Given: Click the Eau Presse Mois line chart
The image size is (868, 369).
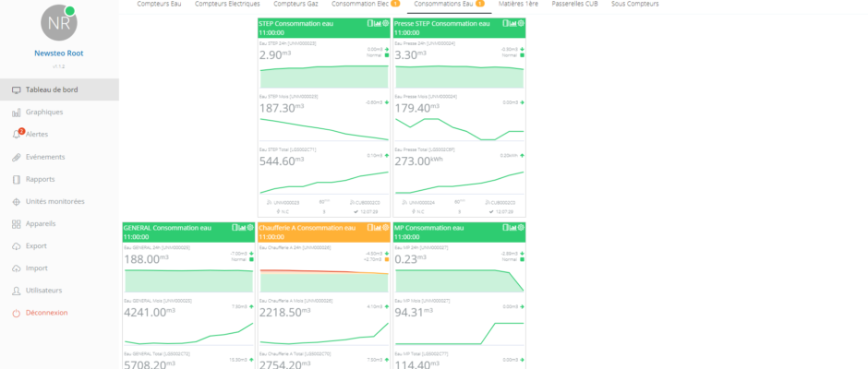Looking at the screenshot, I should (460, 128).
